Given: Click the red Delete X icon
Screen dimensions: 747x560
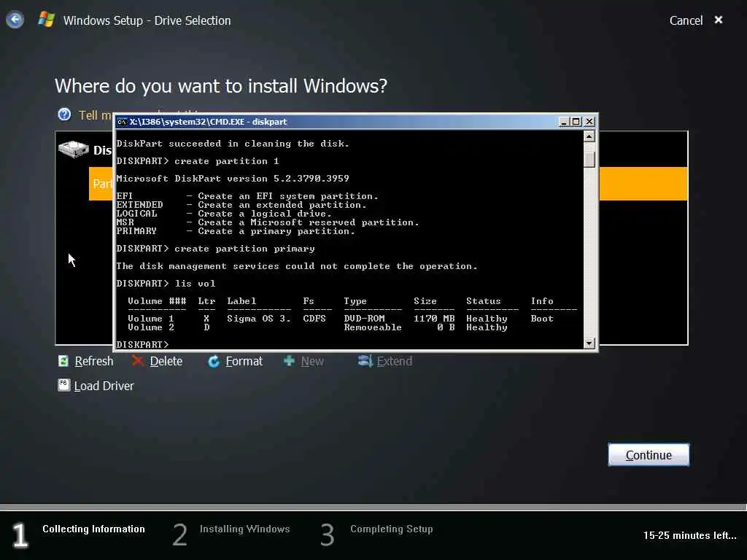Looking at the screenshot, I should (x=138, y=360).
